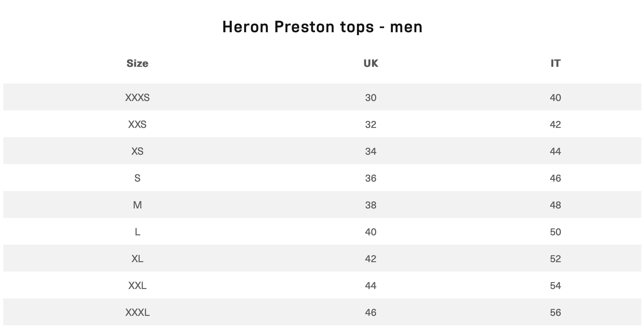The image size is (644, 335).
Task: Click IT value 46 in S row
Action: coord(555,178)
